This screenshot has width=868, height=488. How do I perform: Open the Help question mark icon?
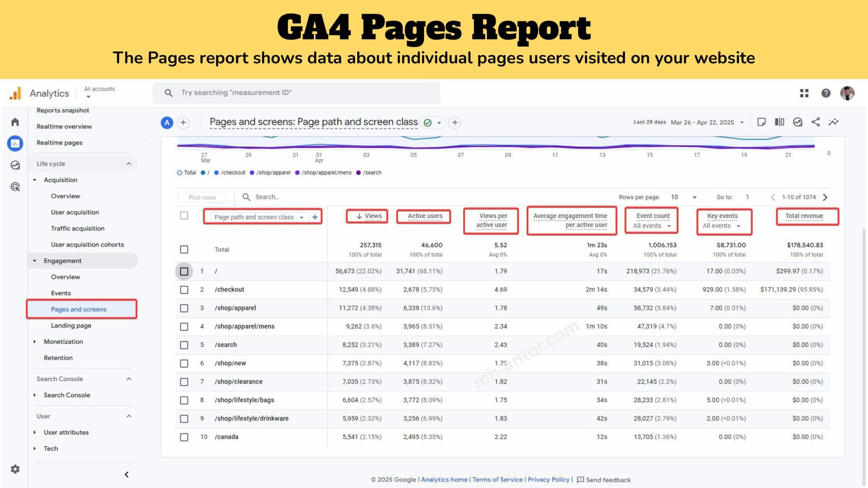(826, 93)
